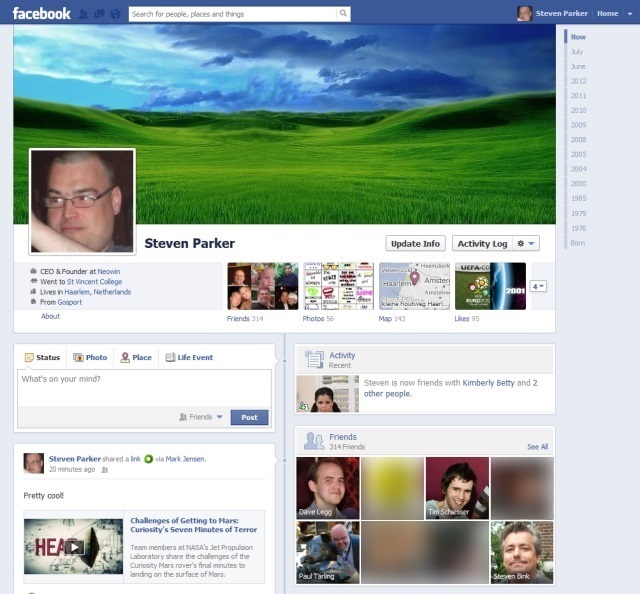
Task: Click the Activity Recent section icon
Action: tap(314, 360)
